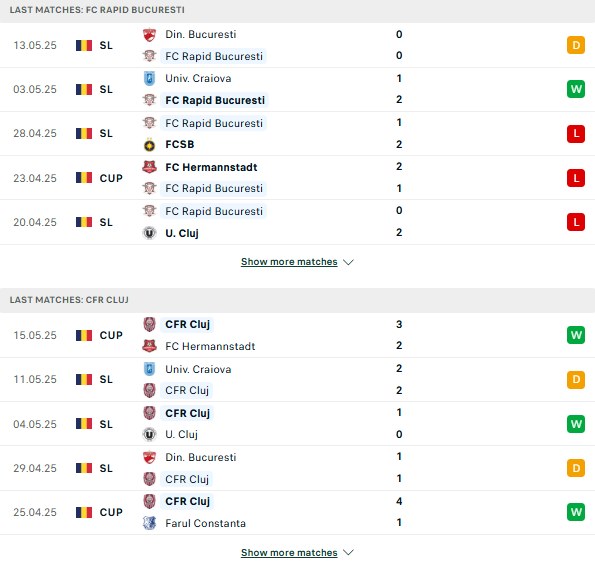Click the FCSB team logo

tap(150, 145)
